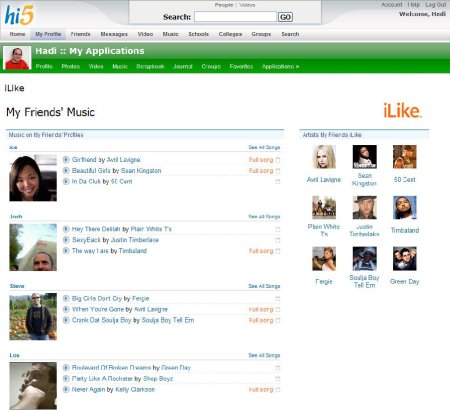Open Fergie artist thumbnail
Viewport: 450px width, 413px height.
(324, 259)
